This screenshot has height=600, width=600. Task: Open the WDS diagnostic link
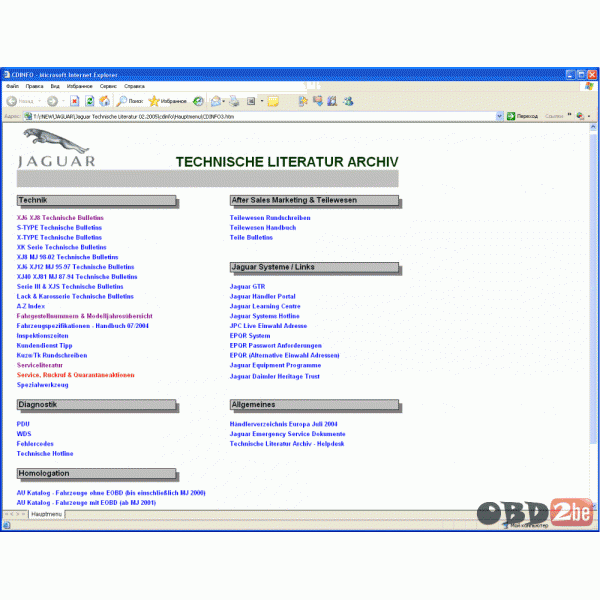click(x=24, y=434)
